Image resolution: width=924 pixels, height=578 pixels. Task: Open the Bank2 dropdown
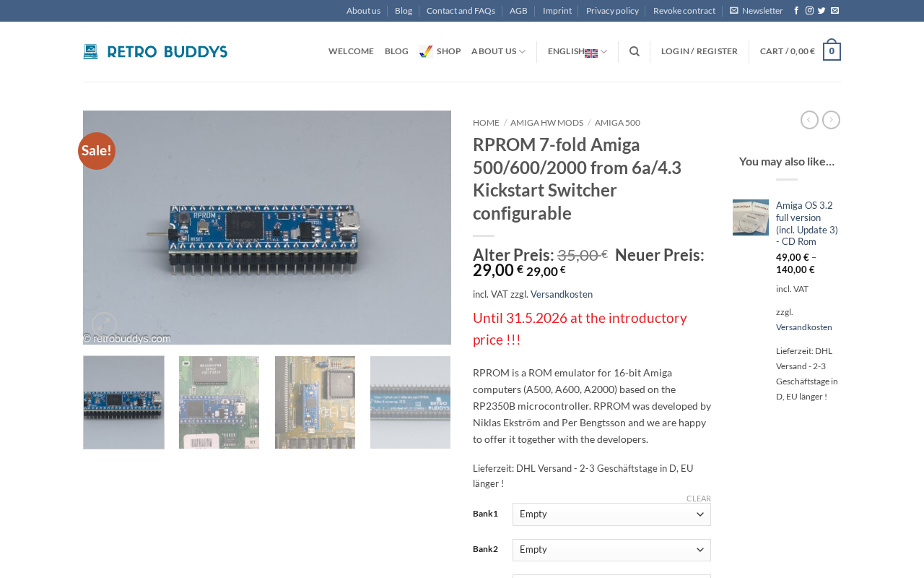[x=611, y=550]
